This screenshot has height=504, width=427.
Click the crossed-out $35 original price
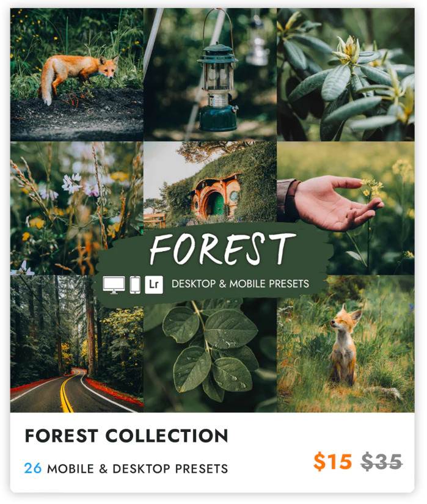[x=381, y=462]
